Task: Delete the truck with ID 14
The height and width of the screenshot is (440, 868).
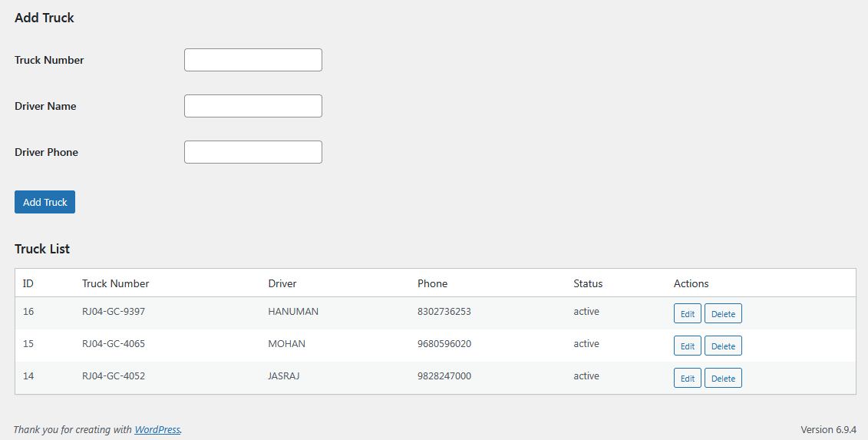Action: [723, 378]
